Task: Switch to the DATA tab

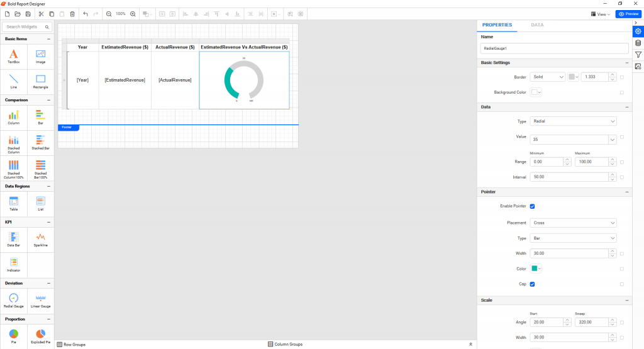Action: pos(537,25)
